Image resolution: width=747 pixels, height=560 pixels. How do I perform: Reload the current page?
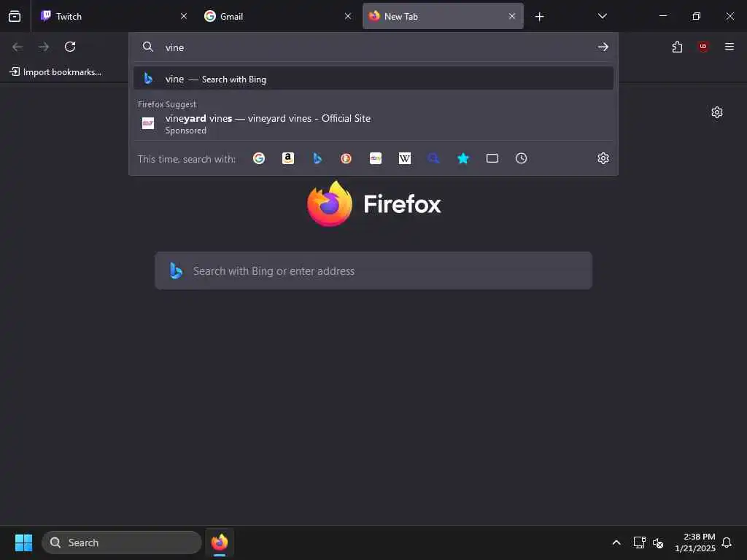pos(70,47)
